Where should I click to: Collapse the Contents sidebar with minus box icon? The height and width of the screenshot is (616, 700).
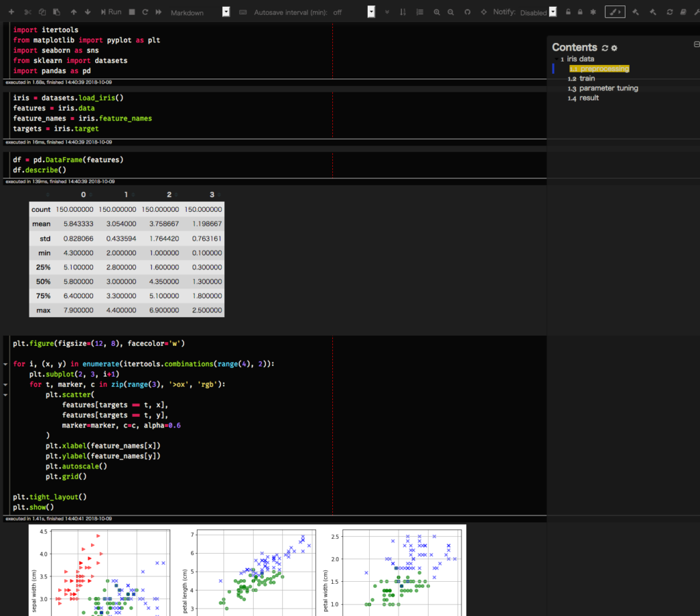[697, 44]
